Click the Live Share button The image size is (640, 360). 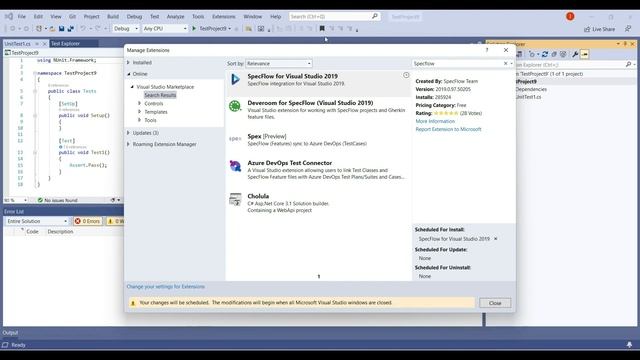(599, 29)
